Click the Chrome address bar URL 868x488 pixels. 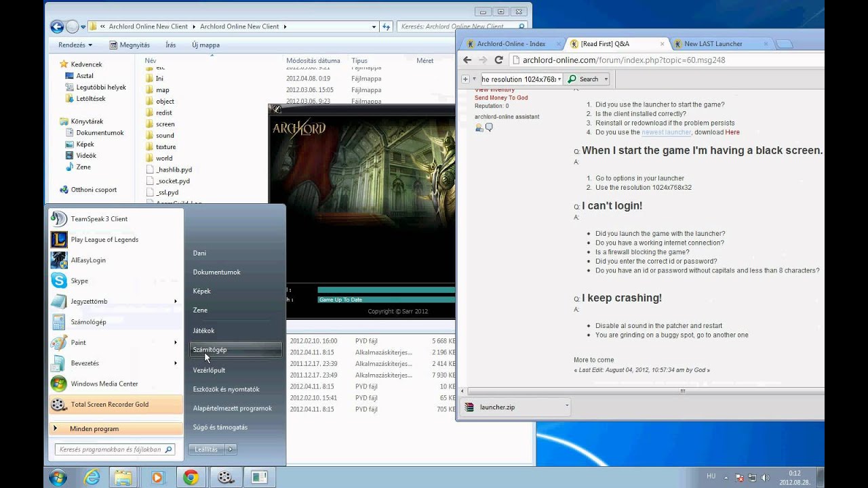click(x=624, y=60)
